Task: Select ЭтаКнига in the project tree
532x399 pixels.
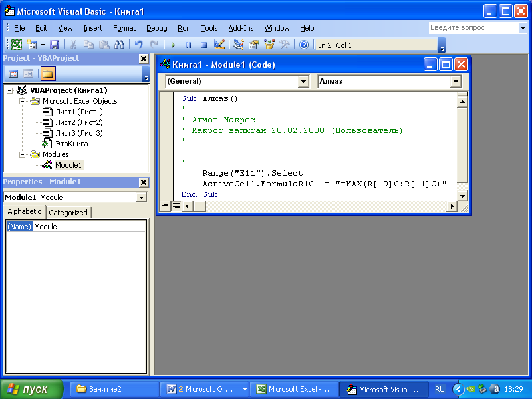Action: click(71, 144)
